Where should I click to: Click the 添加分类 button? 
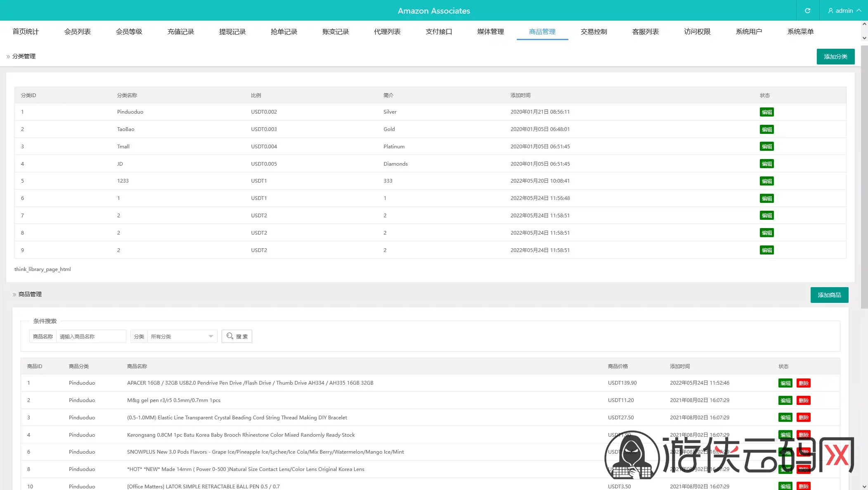point(835,57)
